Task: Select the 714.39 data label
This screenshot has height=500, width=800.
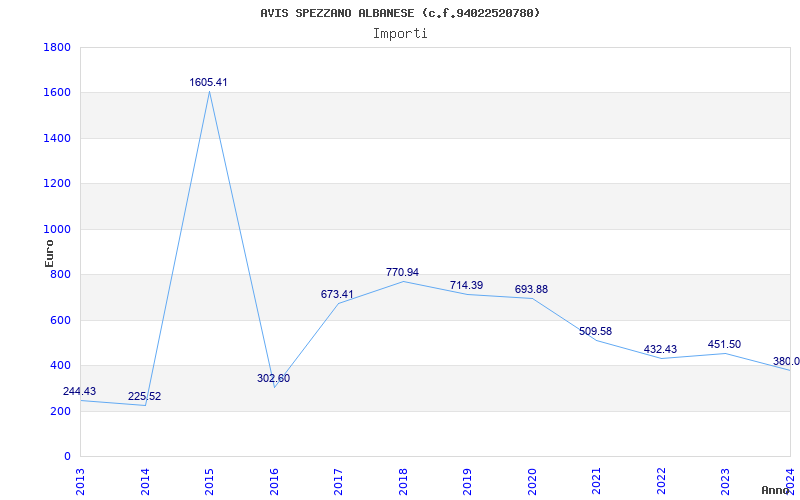Action: coord(466,286)
